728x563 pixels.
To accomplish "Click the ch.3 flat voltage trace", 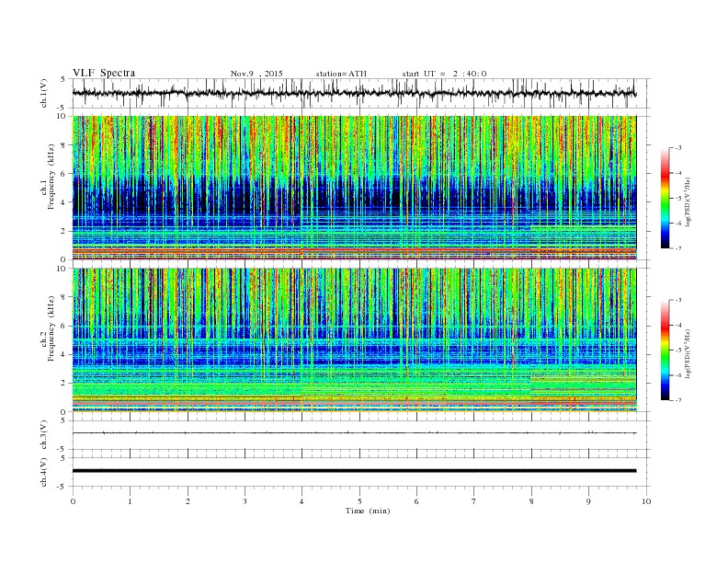I will tap(354, 433).
